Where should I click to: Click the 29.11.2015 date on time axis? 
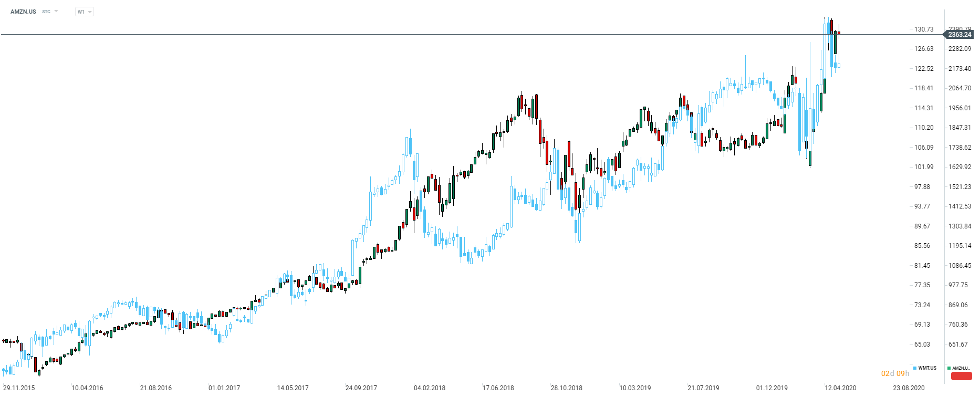19,388
